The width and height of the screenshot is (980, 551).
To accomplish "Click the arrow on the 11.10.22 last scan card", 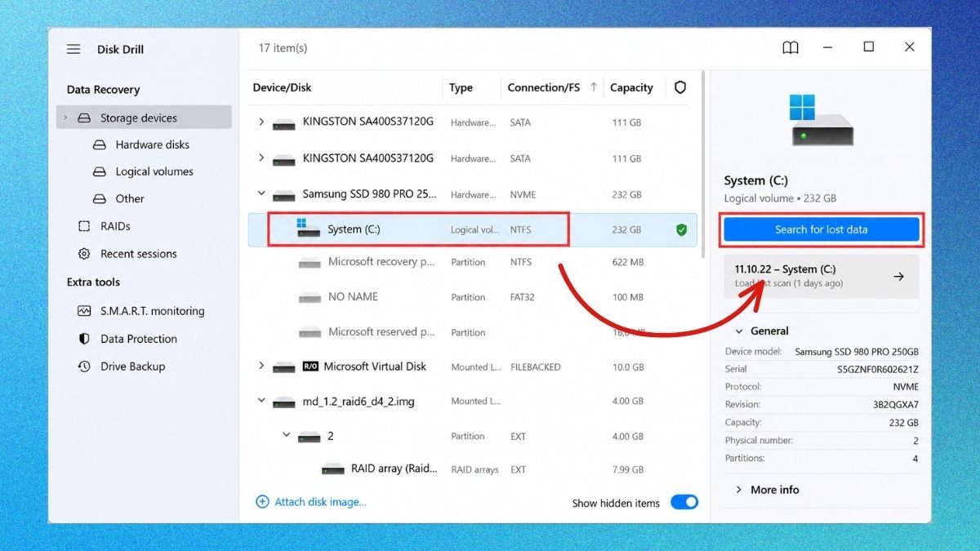I will pos(898,277).
